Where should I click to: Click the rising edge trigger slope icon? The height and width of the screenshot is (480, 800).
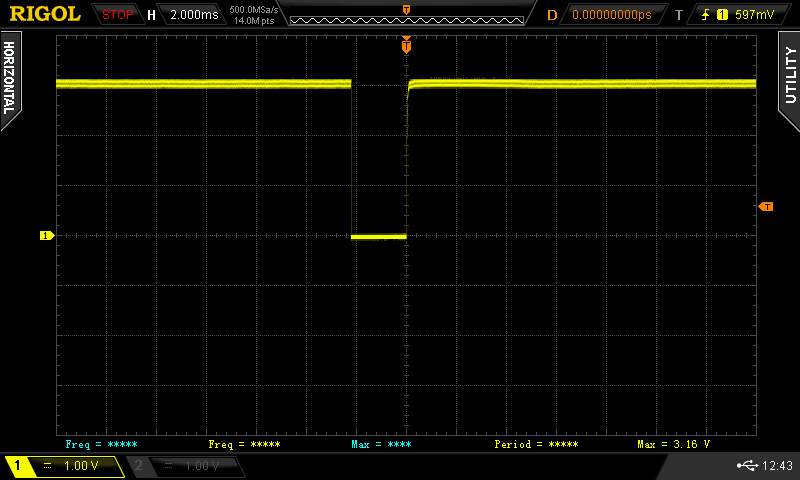pos(706,15)
